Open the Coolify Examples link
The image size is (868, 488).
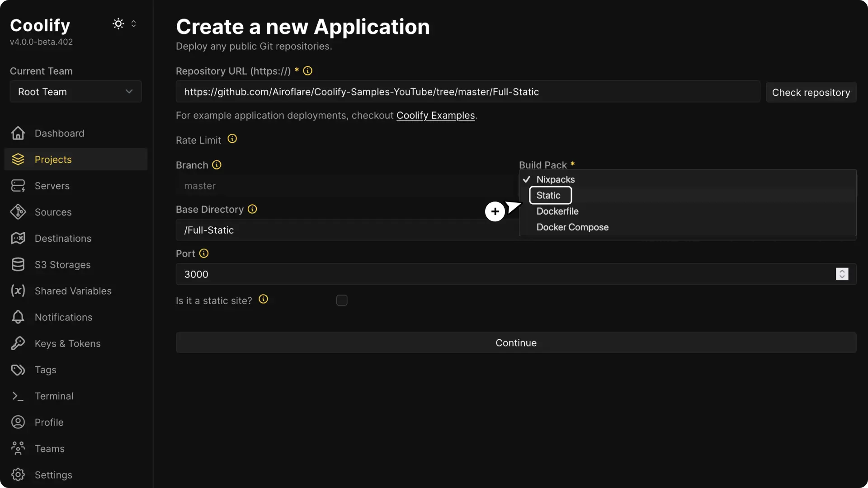[x=435, y=115]
